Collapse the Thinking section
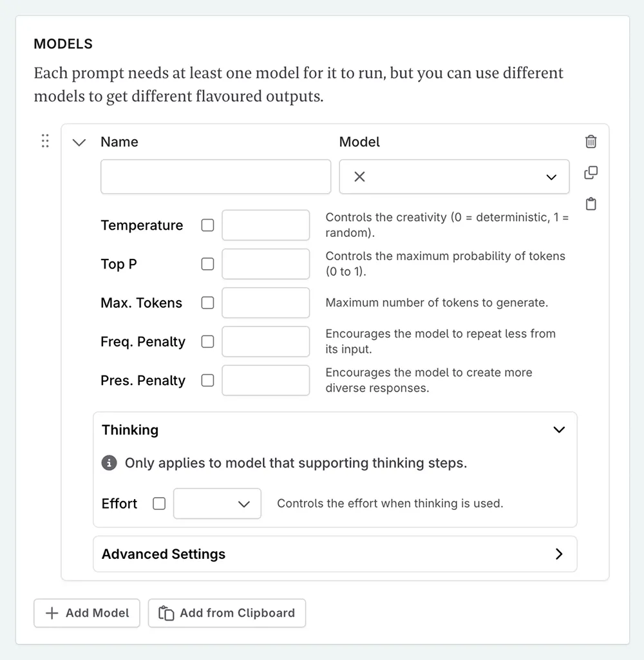 click(x=559, y=429)
